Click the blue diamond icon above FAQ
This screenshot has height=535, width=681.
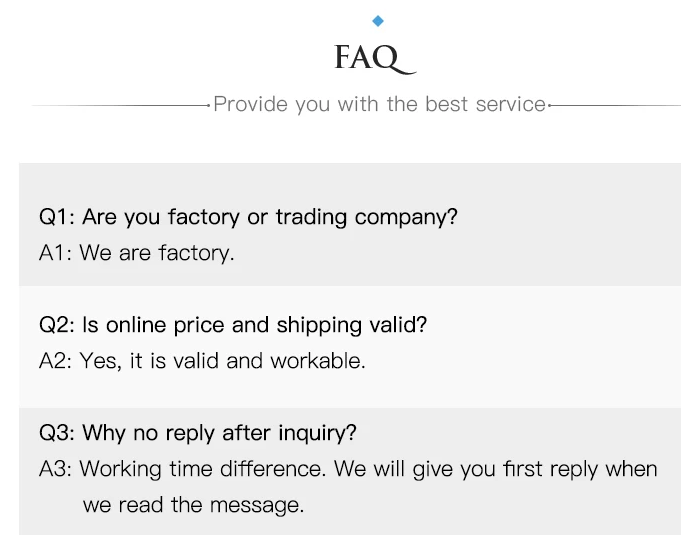click(x=378, y=21)
